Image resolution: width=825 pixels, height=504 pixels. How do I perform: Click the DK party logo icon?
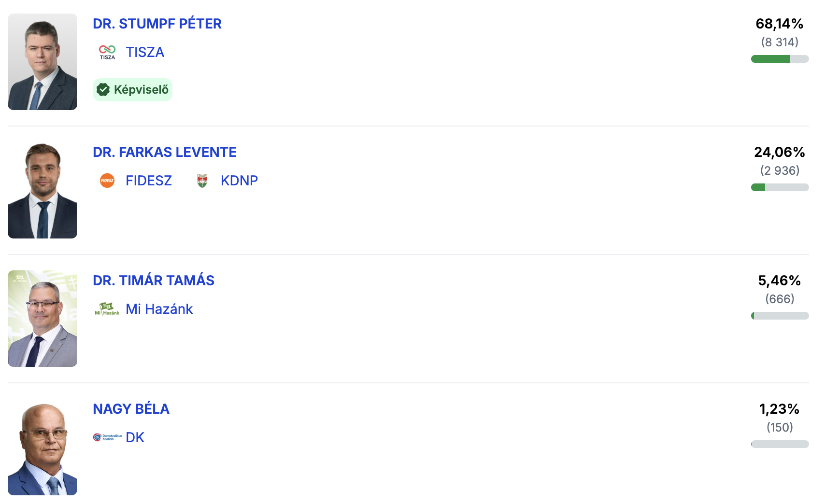[107, 437]
